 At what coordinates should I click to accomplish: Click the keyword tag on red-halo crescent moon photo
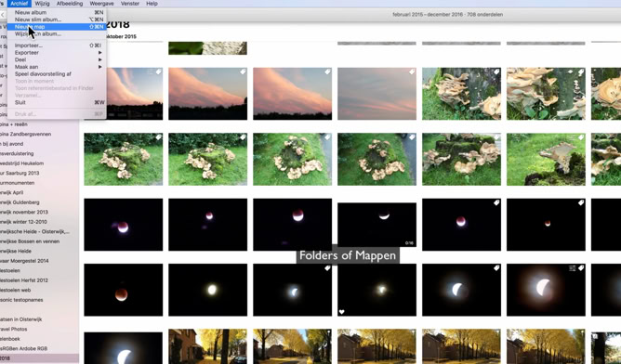581,268
